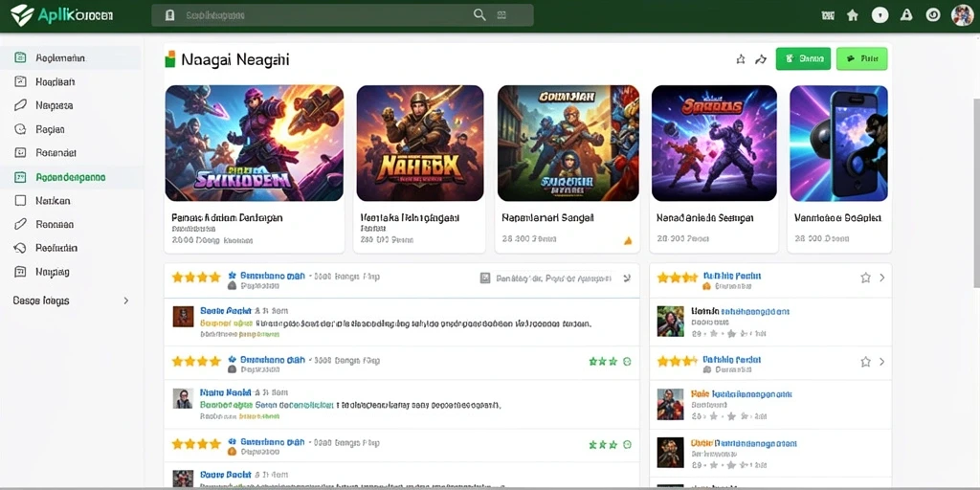The width and height of the screenshot is (980, 490).
Task: Click the leaf icon beside "Napaza" in the sidebar
Action: pos(20,105)
